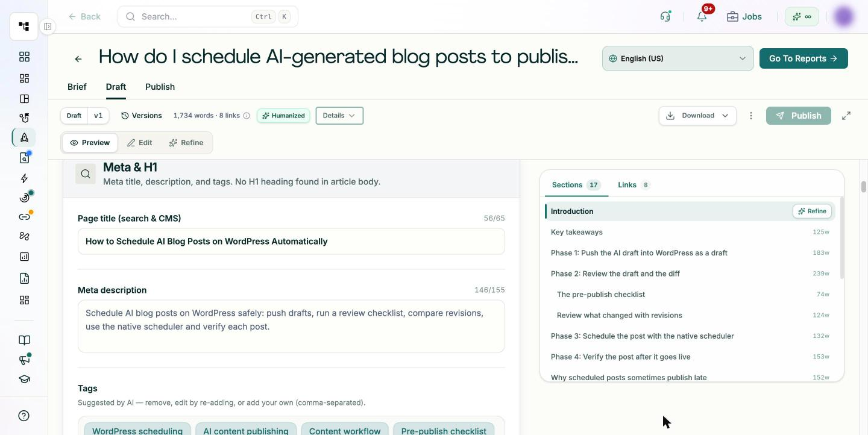Image resolution: width=868 pixels, height=435 pixels.
Task: Select the Sections tab
Action: 576,185
